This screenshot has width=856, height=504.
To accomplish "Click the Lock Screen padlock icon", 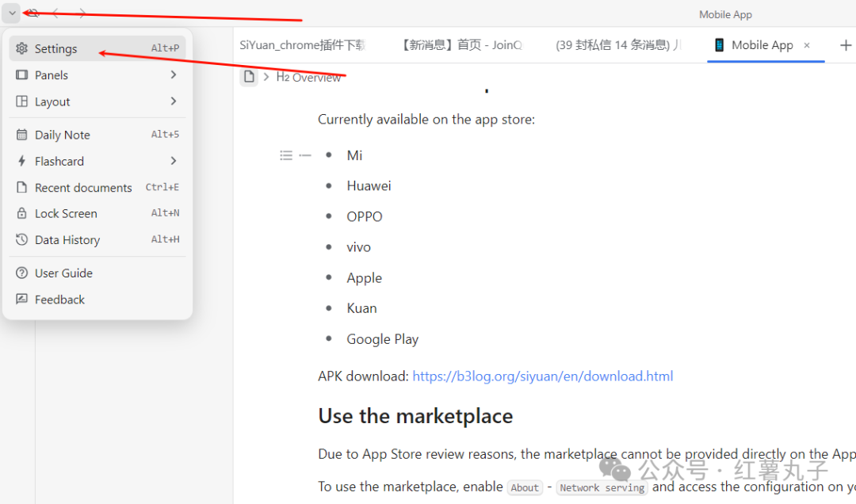I will [x=22, y=213].
